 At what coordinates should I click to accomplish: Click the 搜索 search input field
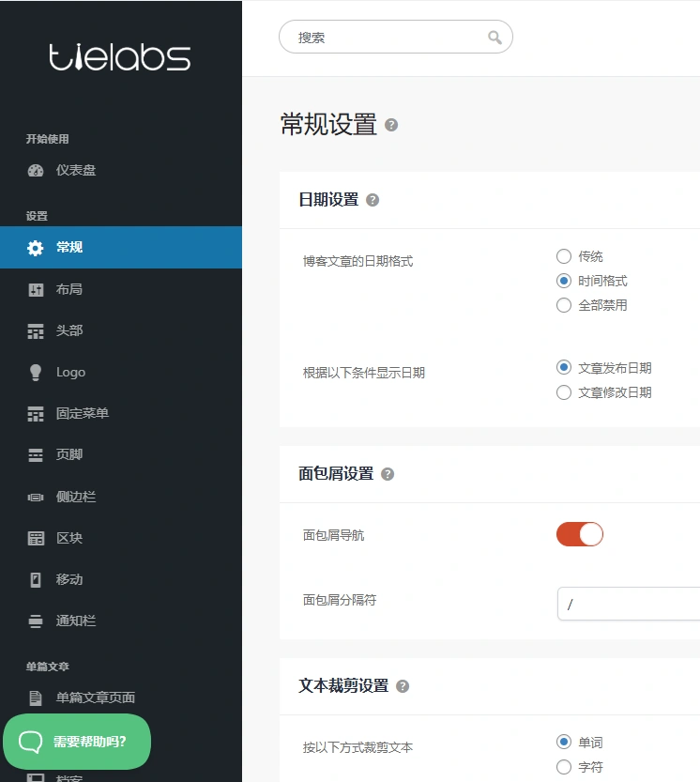click(x=396, y=38)
